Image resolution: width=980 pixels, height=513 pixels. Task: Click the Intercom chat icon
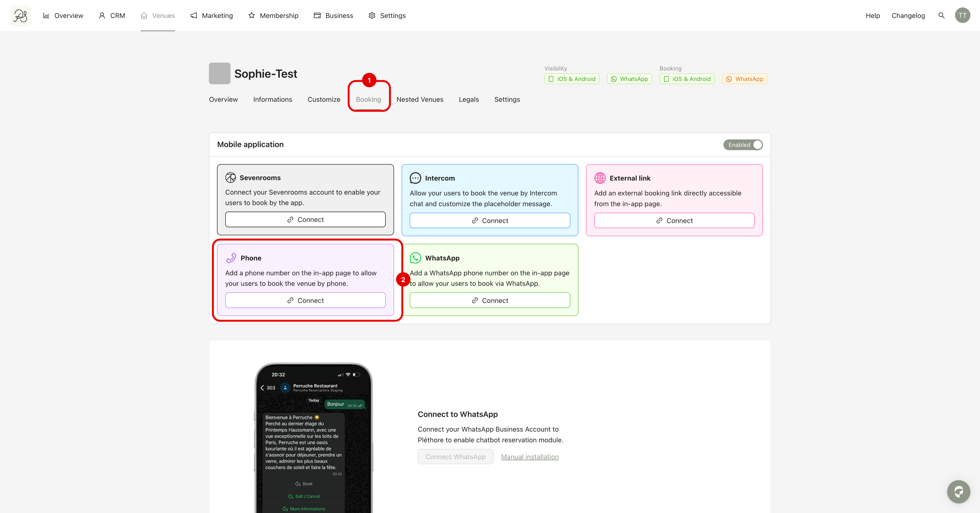[415, 178]
